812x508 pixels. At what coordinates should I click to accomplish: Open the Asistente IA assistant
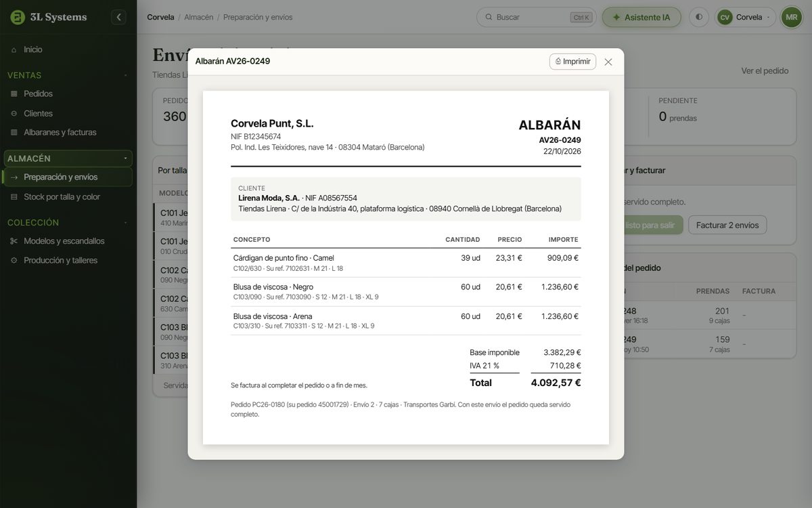641,17
